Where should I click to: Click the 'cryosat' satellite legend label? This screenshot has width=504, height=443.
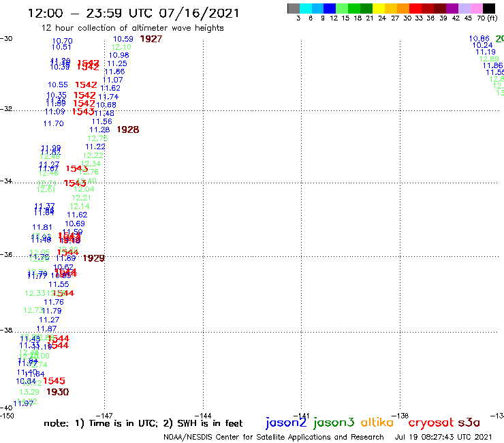pyautogui.click(x=431, y=423)
